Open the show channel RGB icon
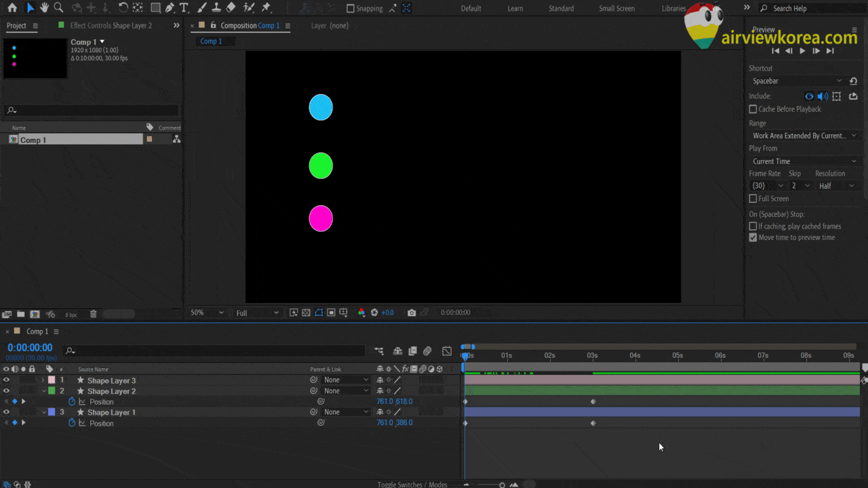The height and width of the screenshot is (488, 868). [x=361, y=312]
